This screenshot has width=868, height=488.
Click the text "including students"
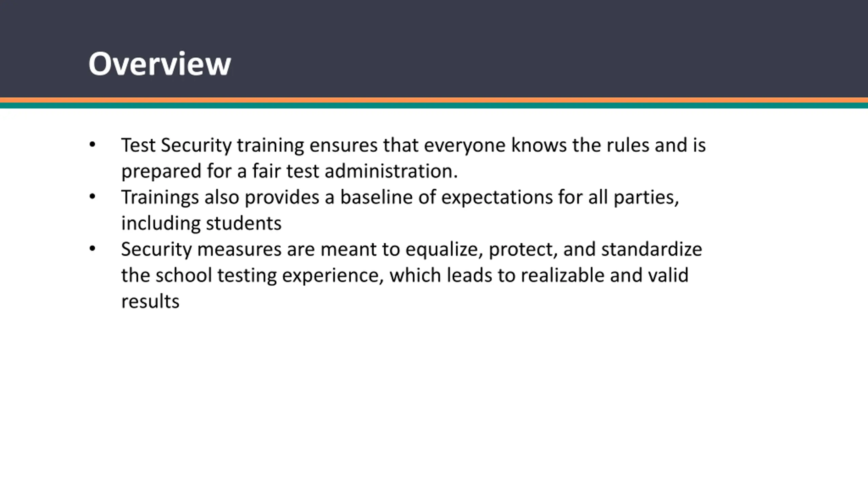point(201,223)
